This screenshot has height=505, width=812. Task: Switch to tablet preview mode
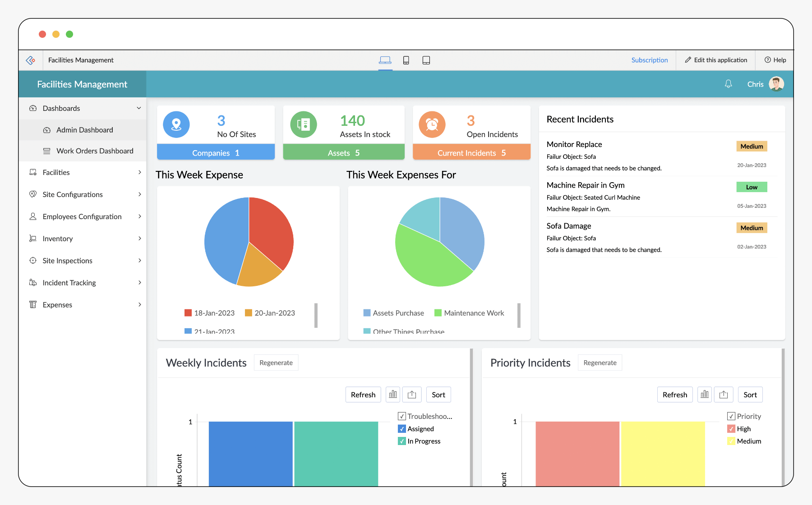pyautogui.click(x=426, y=60)
